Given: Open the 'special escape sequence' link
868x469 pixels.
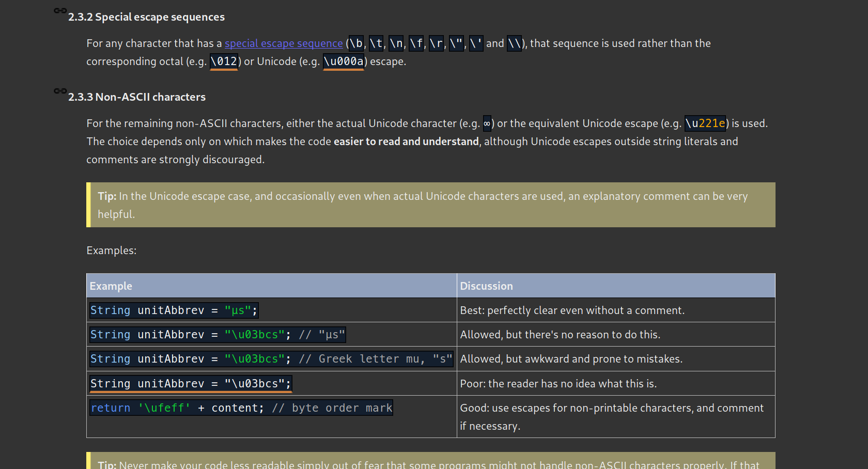Looking at the screenshot, I should pos(283,43).
